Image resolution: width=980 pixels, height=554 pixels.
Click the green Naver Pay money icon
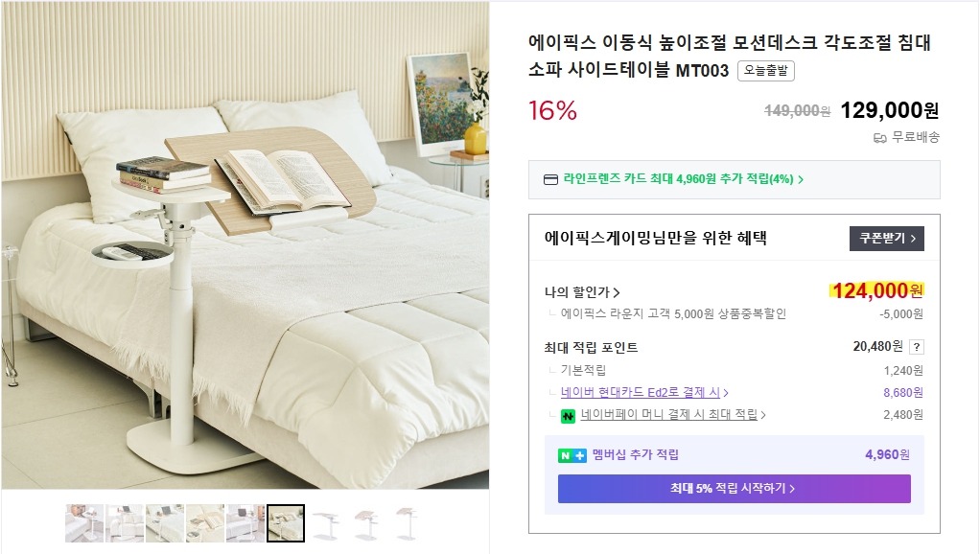click(x=569, y=416)
